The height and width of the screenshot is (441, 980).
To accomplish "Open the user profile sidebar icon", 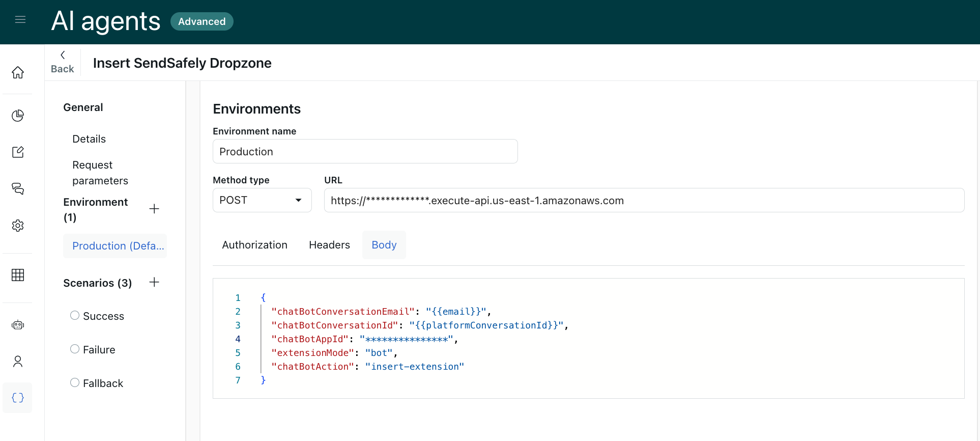I will [18, 362].
